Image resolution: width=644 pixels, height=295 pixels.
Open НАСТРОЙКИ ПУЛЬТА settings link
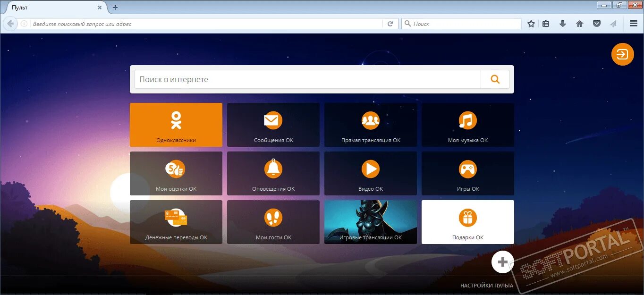pyautogui.click(x=487, y=286)
